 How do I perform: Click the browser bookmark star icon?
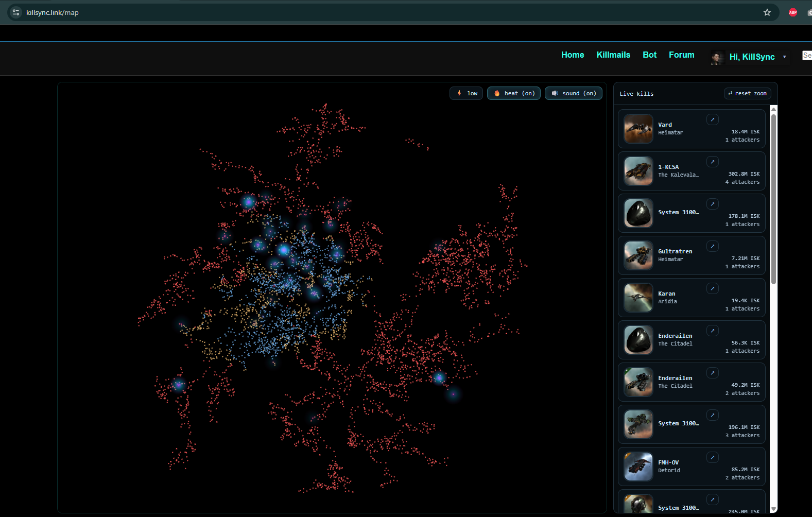click(x=767, y=12)
